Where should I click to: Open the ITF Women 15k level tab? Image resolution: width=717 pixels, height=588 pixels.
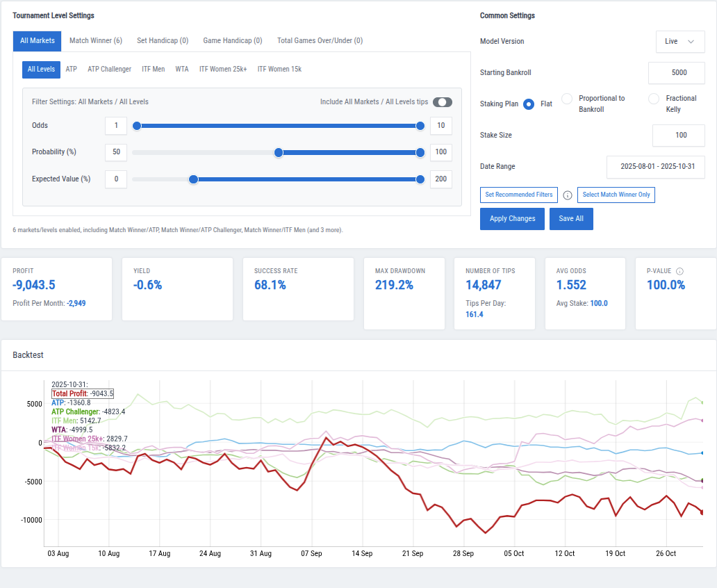pos(279,69)
